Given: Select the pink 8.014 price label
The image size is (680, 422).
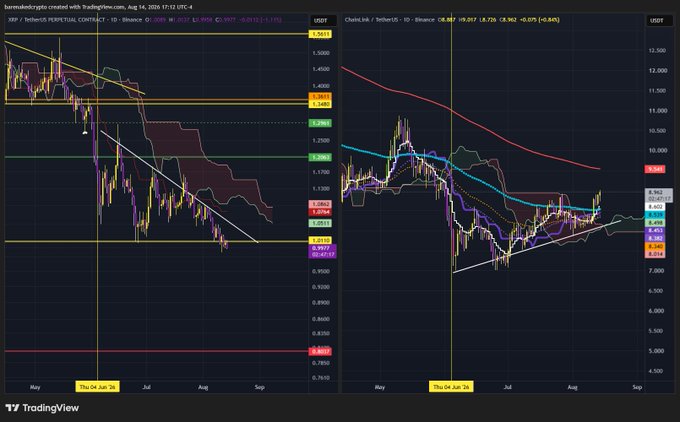Looking at the screenshot, I should point(655,254).
